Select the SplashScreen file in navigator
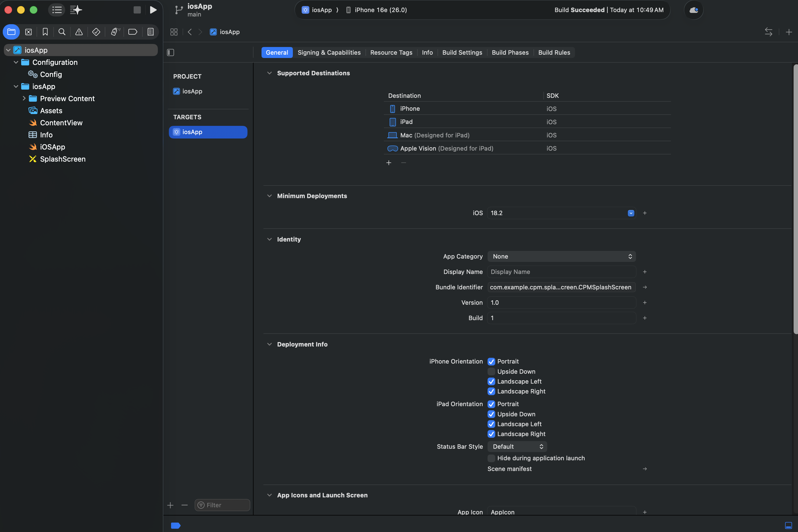The width and height of the screenshot is (798, 532). coord(62,159)
